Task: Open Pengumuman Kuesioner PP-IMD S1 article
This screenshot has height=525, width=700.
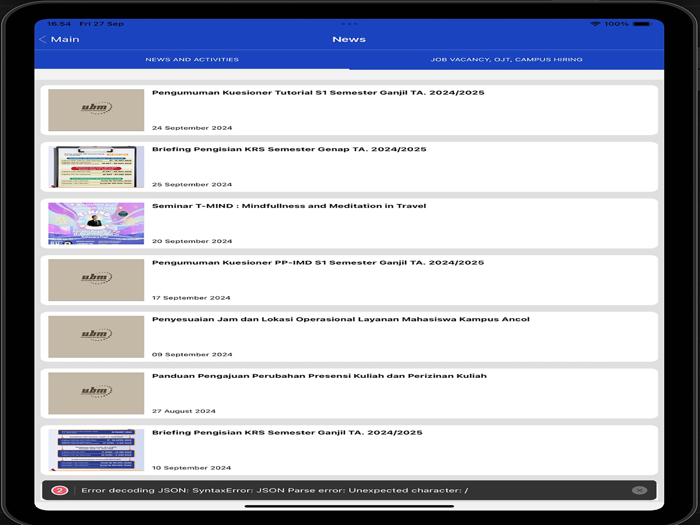Action: pyautogui.click(x=349, y=280)
